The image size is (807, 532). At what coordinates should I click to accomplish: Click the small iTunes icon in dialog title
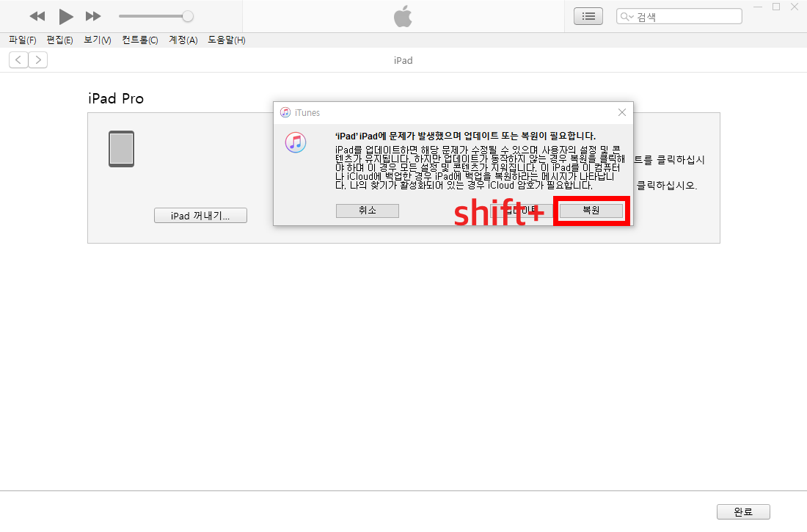tap(285, 112)
